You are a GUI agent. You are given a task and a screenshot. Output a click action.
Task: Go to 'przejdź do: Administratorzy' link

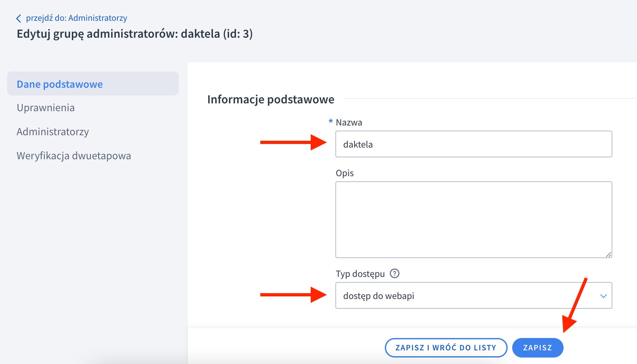tap(76, 18)
